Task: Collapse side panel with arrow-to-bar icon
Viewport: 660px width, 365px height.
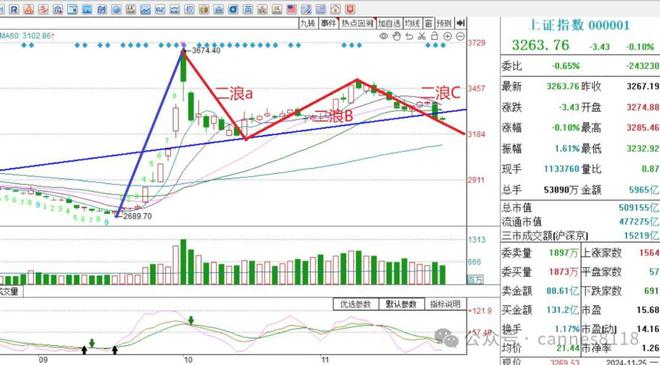Action: pos(461,23)
